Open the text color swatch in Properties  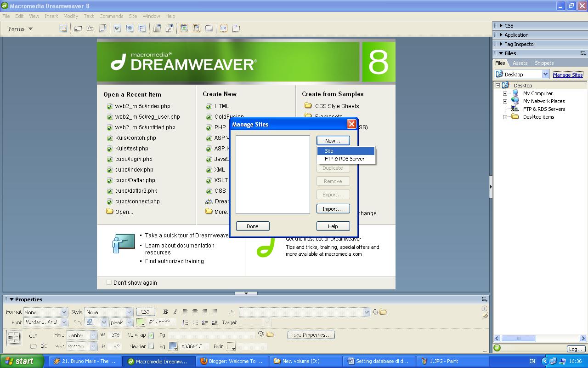point(141,322)
